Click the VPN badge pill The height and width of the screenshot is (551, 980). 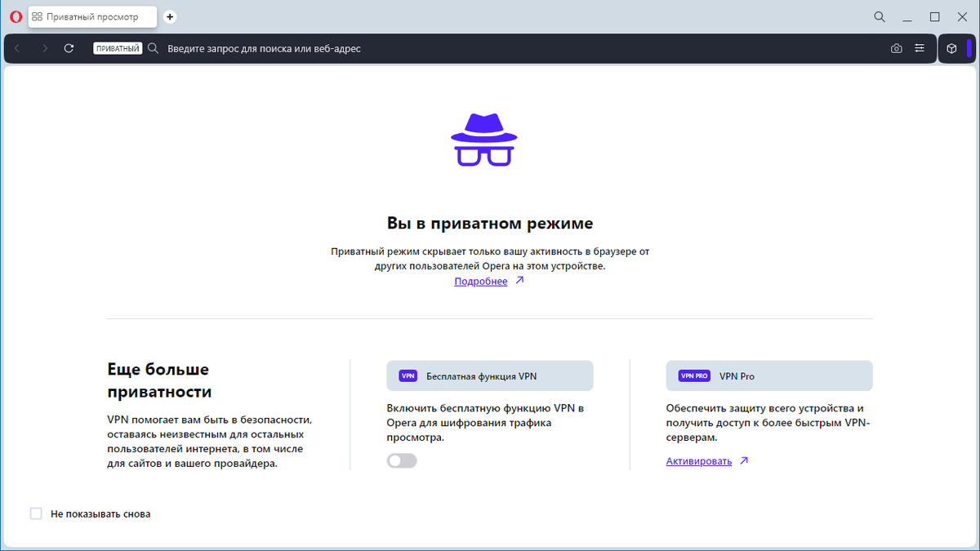tap(406, 375)
